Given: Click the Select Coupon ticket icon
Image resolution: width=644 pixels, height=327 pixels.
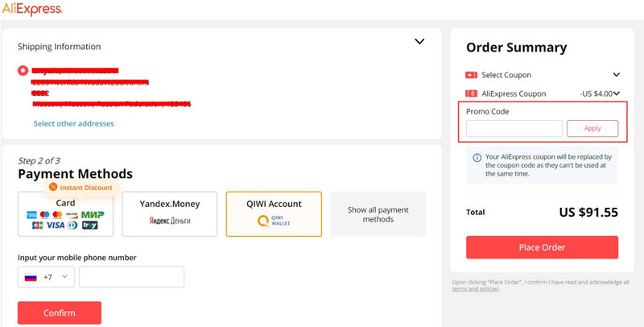Looking at the screenshot, I should click(x=472, y=75).
